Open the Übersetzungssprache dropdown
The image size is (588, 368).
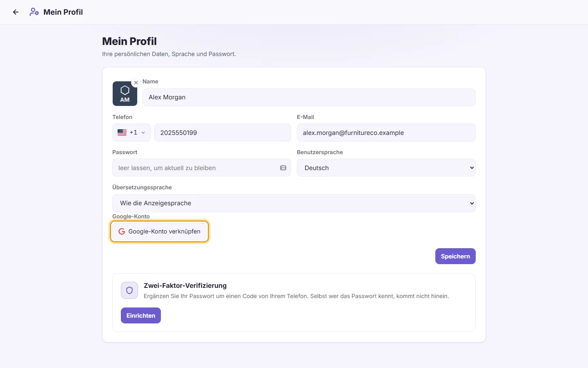tap(294, 203)
